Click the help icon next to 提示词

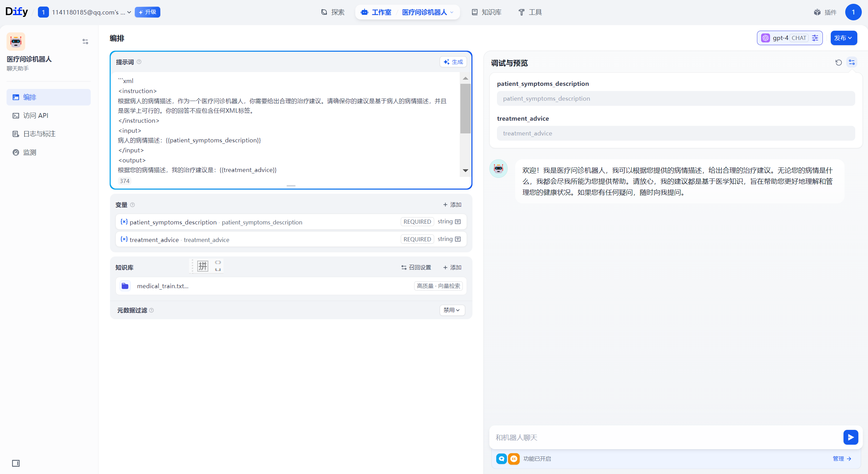[x=139, y=62]
